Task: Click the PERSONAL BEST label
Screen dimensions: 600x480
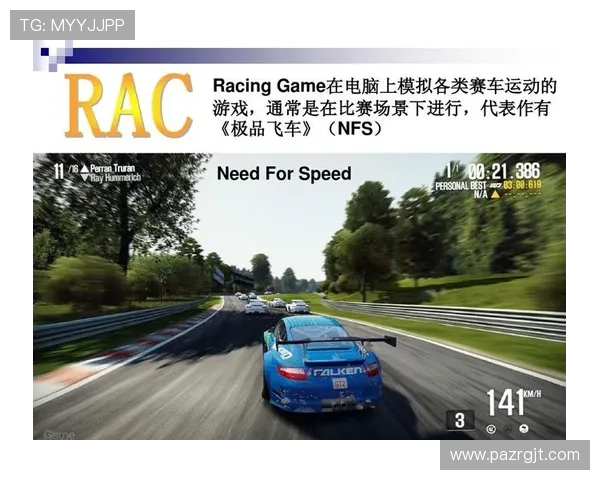Action: click(461, 186)
